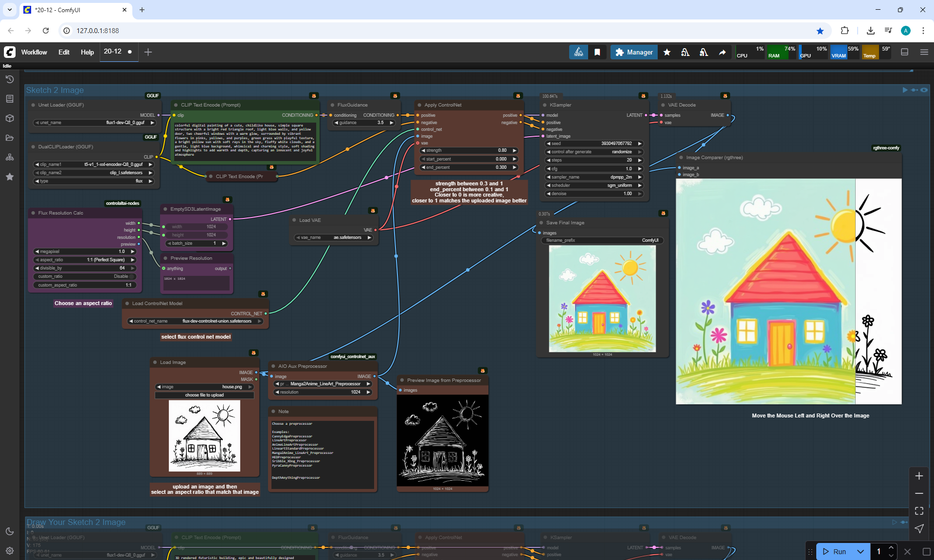Zoom in with the canvas plus button
The image size is (934, 560).
[919, 476]
